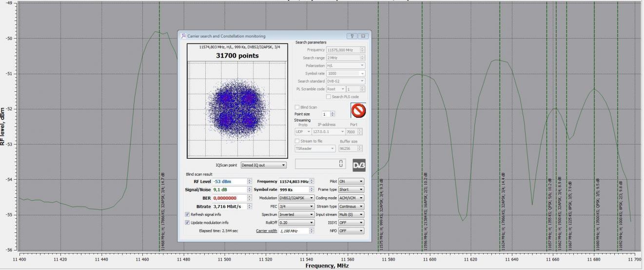Screen dimensions: 644x270
Task: Uncheck Update modulation info
Action: [188, 222]
